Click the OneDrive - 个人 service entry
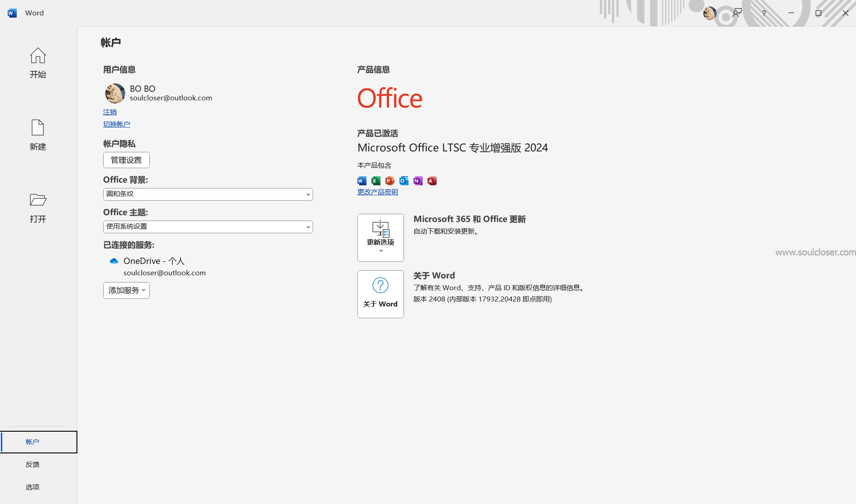856x504 pixels. tap(154, 261)
